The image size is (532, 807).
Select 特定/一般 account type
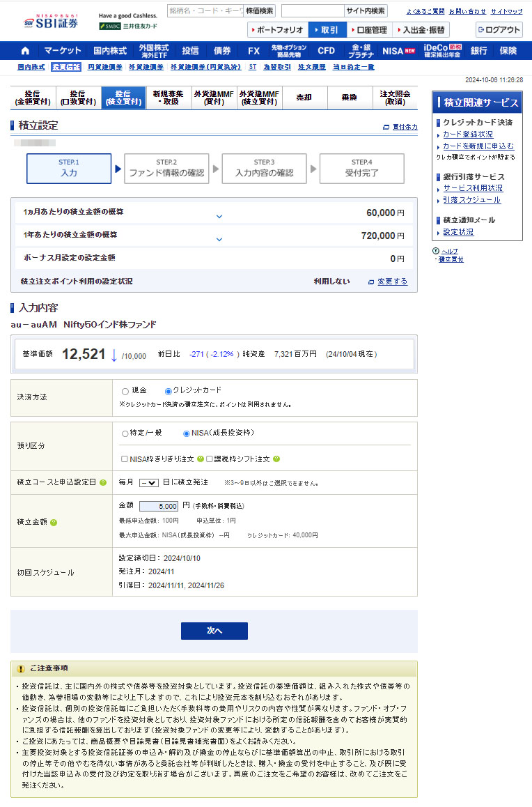click(x=125, y=433)
